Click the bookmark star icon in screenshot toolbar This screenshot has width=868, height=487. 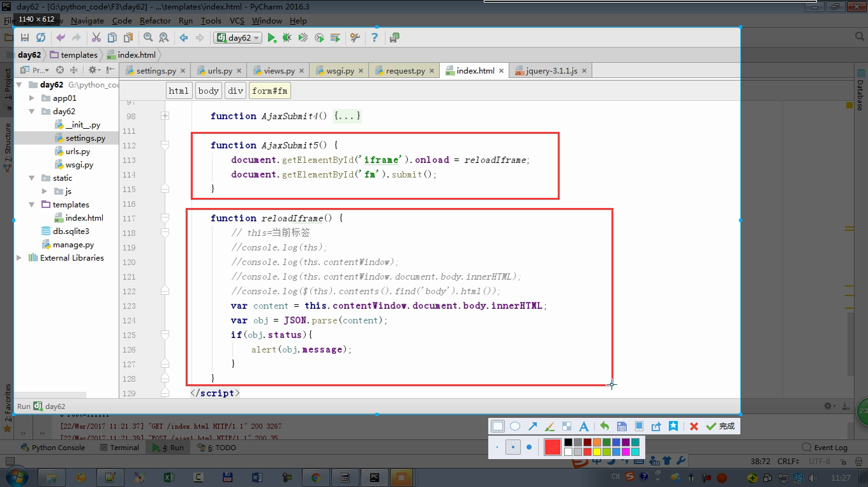673,426
